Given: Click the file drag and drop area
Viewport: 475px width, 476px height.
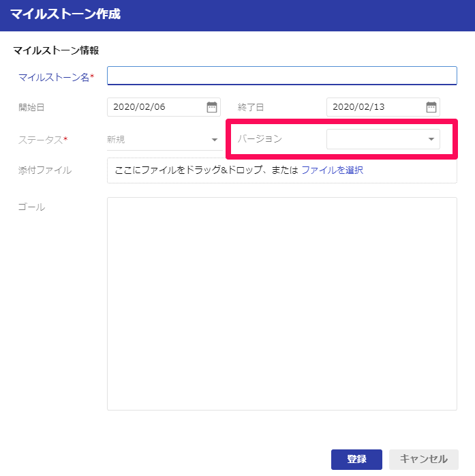Looking at the screenshot, I should tap(281, 170).
